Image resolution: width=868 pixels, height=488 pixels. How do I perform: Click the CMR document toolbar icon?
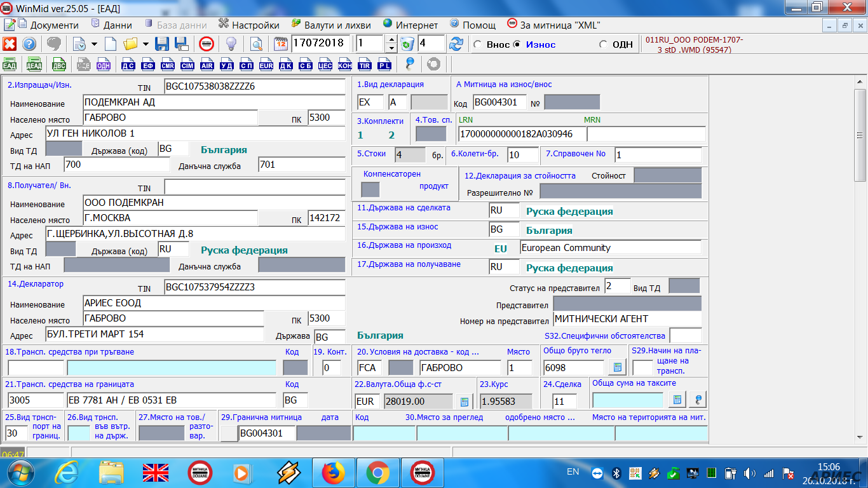(168, 64)
